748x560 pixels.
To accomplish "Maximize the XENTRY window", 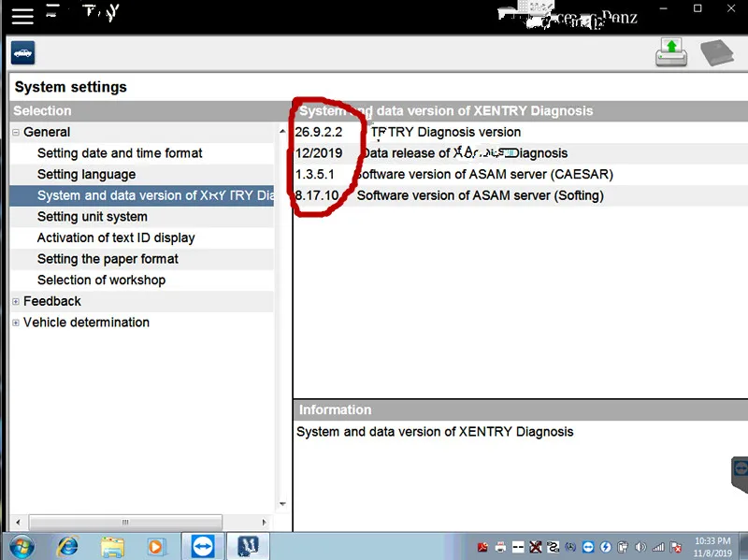I will [x=698, y=8].
